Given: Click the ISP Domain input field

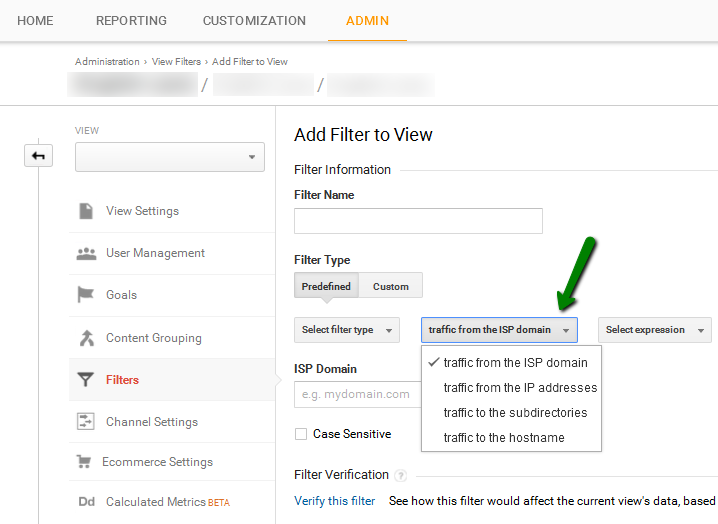Looking at the screenshot, I should tap(358, 394).
